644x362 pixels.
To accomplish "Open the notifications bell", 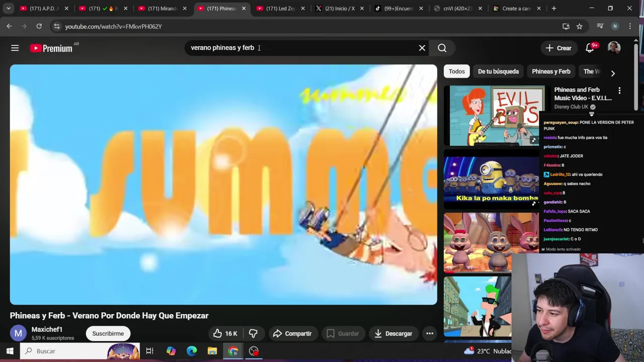I will click(590, 48).
